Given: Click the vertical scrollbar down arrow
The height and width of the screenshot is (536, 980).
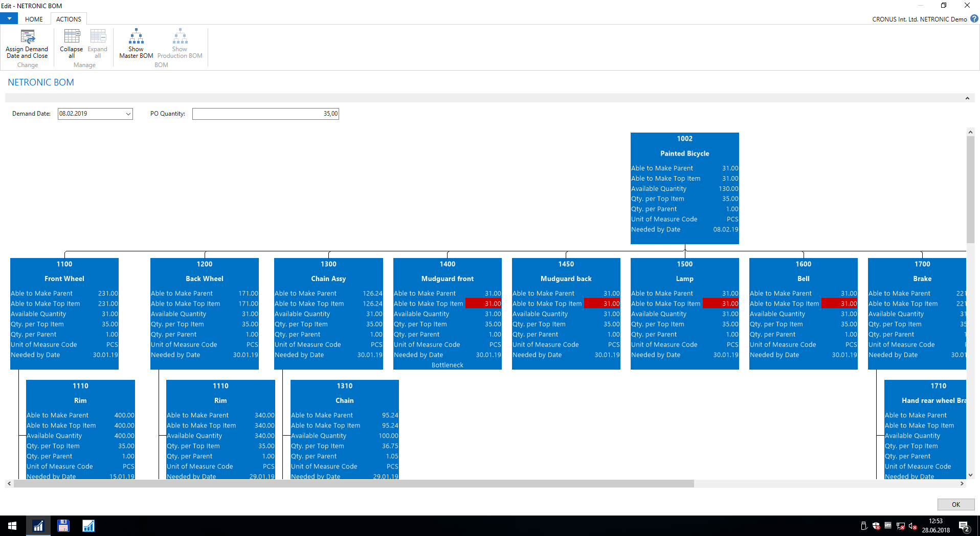Looking at the screenshot, I should 970,475.
